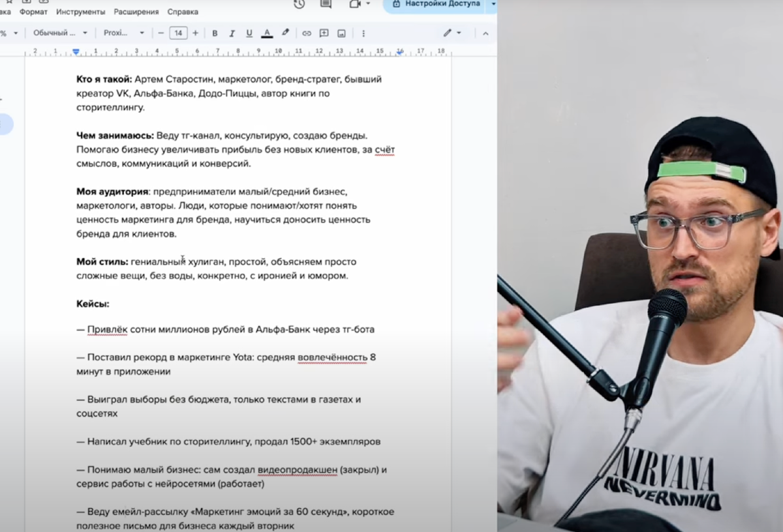Viewport: 783px width, 532px height.
Task: Click the underlined word 'видеопродакшен'
Action: [x=297, y=469]
